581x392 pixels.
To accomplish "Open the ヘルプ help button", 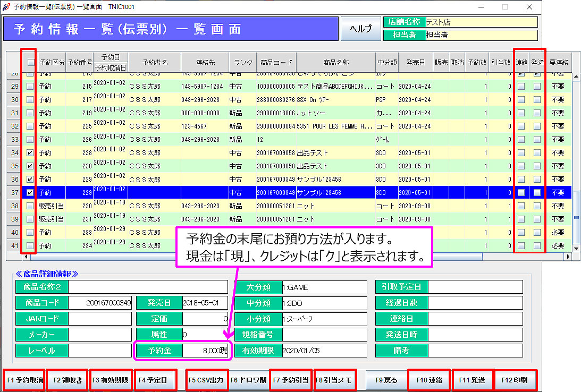I will [360, 29].
